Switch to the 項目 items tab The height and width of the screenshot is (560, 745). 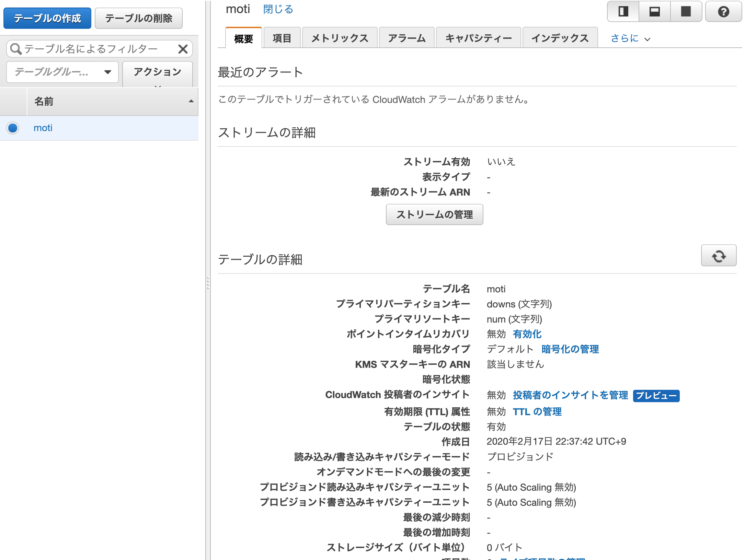click(x=282, y=38)
